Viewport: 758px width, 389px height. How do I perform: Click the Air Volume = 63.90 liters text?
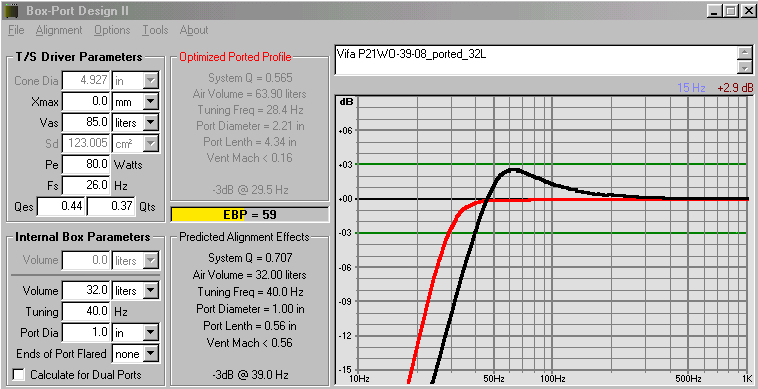tap(249, 94)
